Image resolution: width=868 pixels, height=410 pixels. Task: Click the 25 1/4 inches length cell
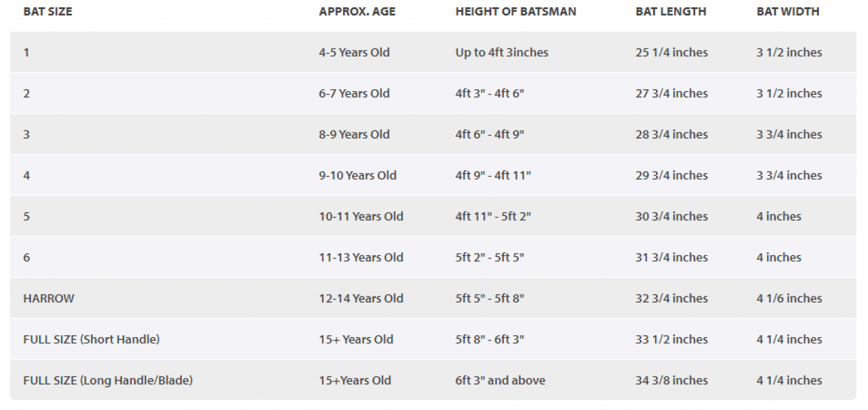[671, 53]
